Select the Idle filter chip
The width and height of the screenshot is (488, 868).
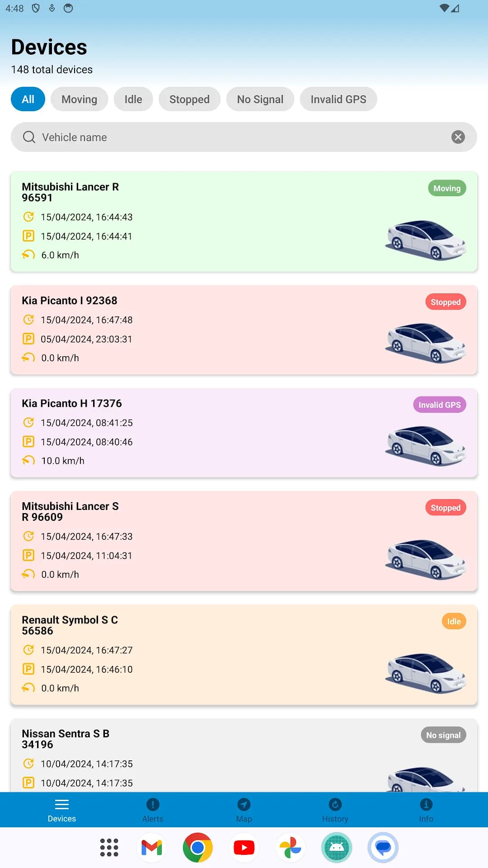point(133,99)
